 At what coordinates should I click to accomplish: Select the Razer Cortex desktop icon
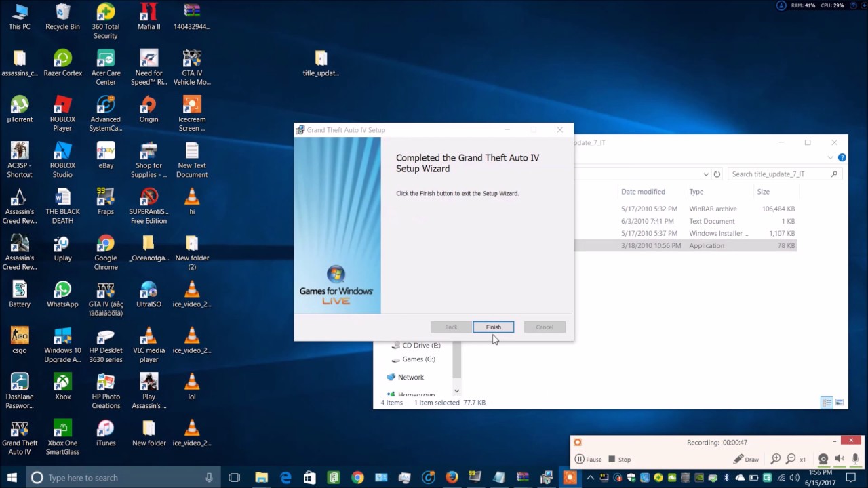62,63
